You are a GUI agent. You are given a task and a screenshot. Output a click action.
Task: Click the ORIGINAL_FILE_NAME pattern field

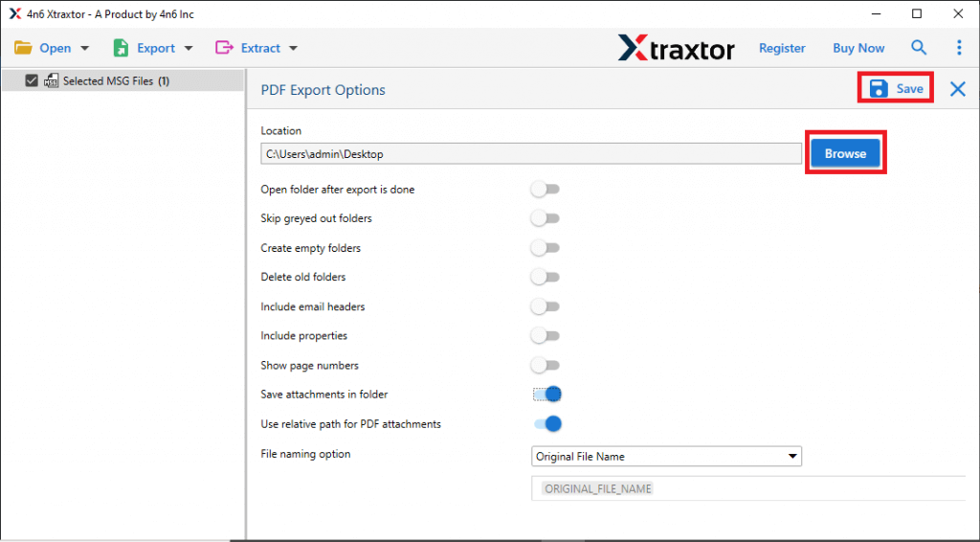tap(748, 489)
